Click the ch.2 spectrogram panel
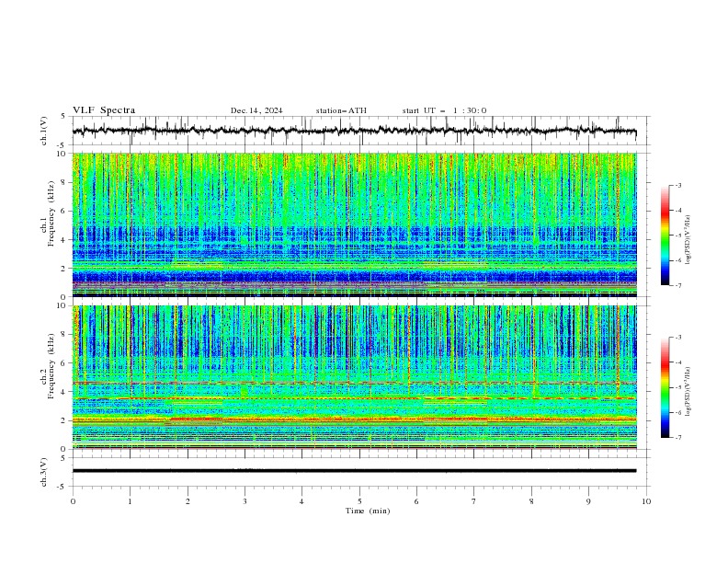 [354, 377]
